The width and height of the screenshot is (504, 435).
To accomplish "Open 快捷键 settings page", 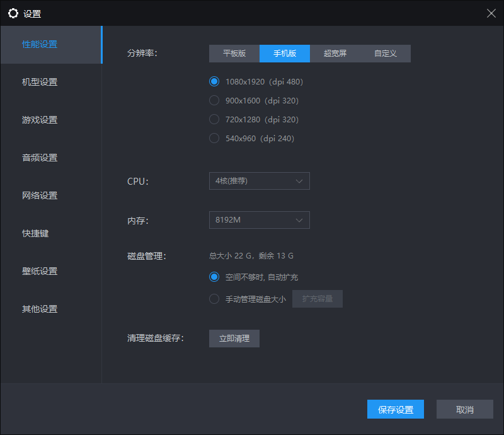I will [x=35, y=233].
